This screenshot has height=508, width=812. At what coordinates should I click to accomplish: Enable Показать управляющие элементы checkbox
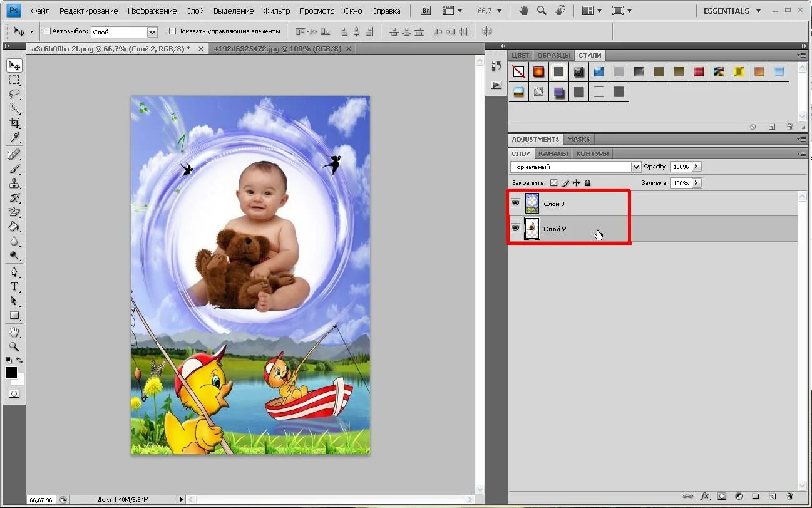pos(172,31)
